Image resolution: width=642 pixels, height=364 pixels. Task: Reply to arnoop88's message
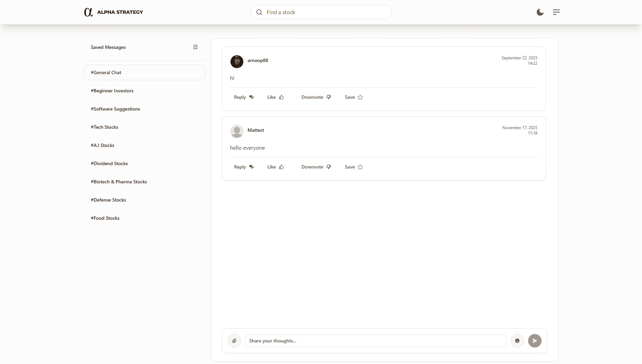click(243, 97)
